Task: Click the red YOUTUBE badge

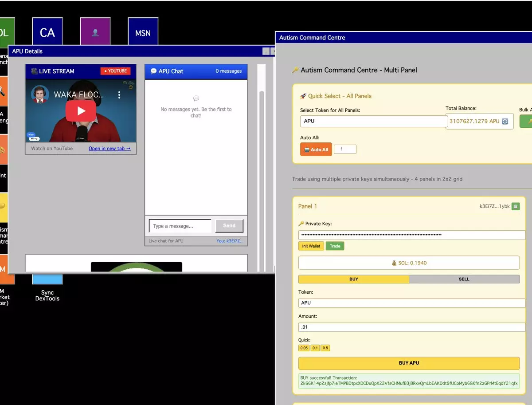Action: [x=115, y=71]
